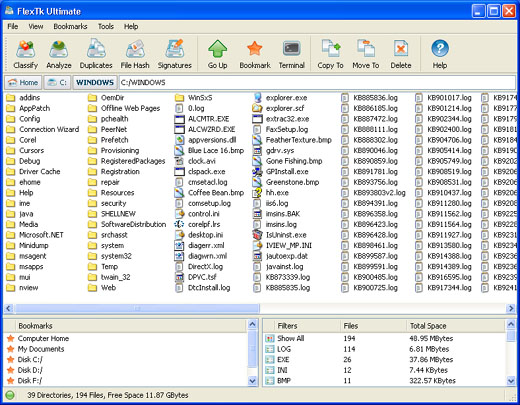Image resolution: width=520 pixels, height=405 pixels.
Task: Go Up one directory level
Action: 217,54
